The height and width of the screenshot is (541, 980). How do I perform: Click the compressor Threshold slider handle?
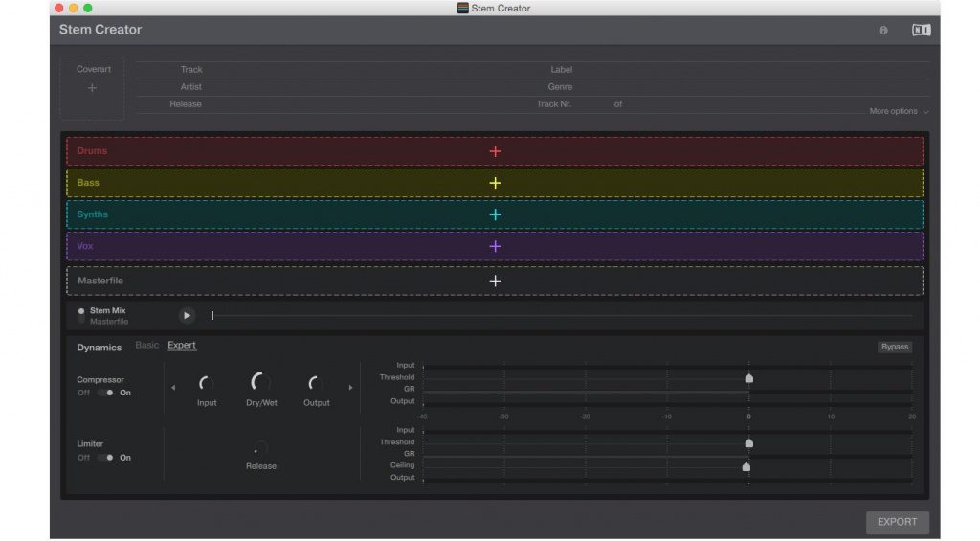pos(748,378)
